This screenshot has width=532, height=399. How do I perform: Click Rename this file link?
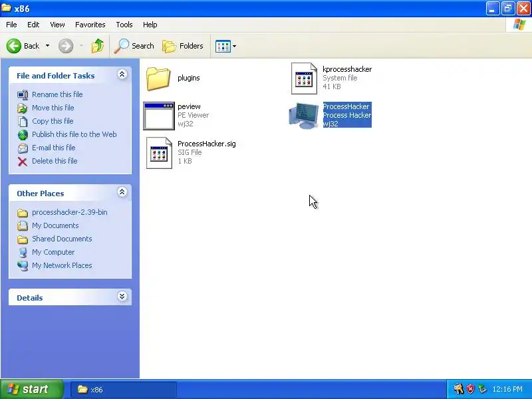pyautogui.click(x=57, y=94)
